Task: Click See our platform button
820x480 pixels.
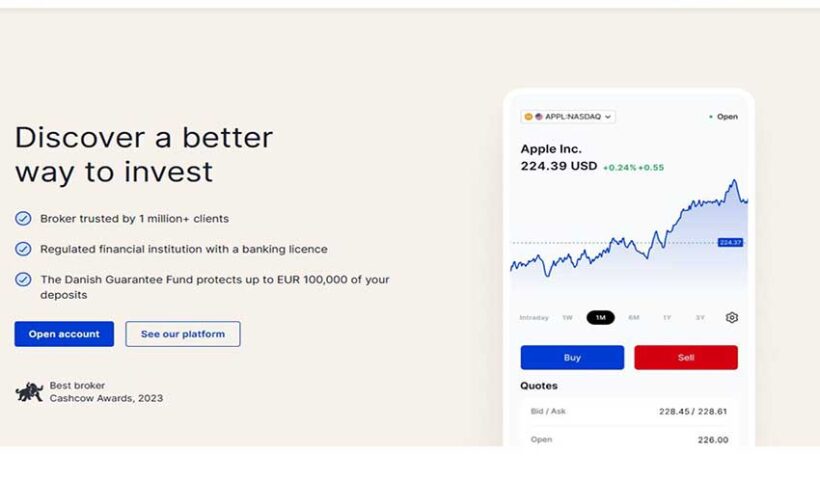Action: point(183,334)
